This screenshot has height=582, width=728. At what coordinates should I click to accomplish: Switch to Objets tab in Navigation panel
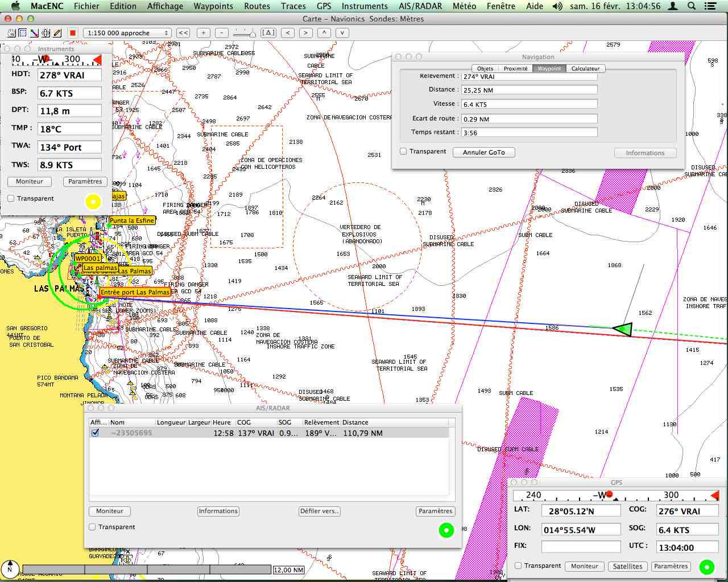click(x=485, y=69)
